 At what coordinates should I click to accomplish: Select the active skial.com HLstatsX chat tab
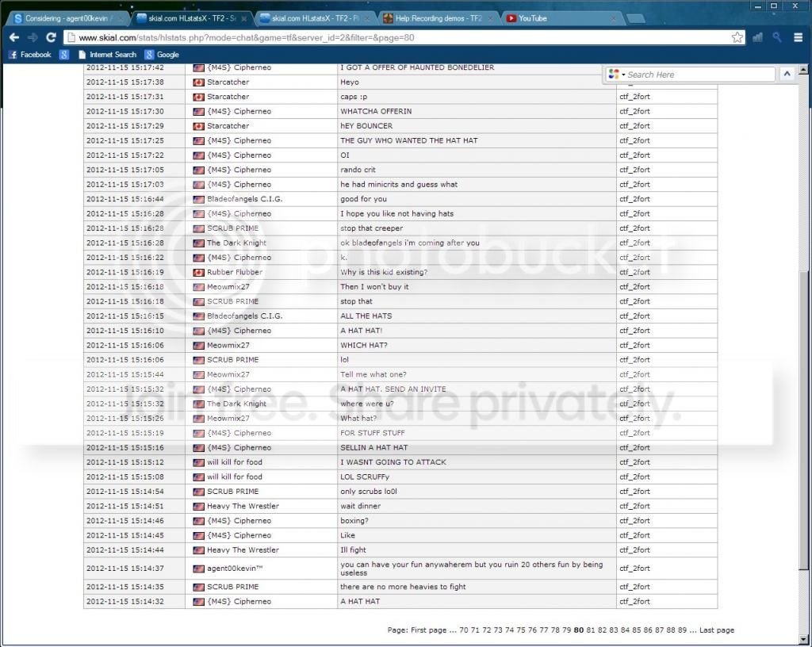point(192,18)
